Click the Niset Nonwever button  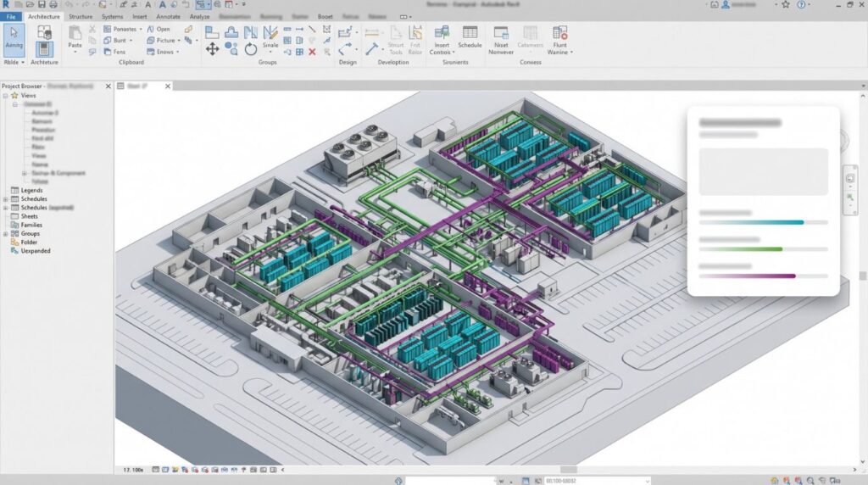[x=501, y=40]
